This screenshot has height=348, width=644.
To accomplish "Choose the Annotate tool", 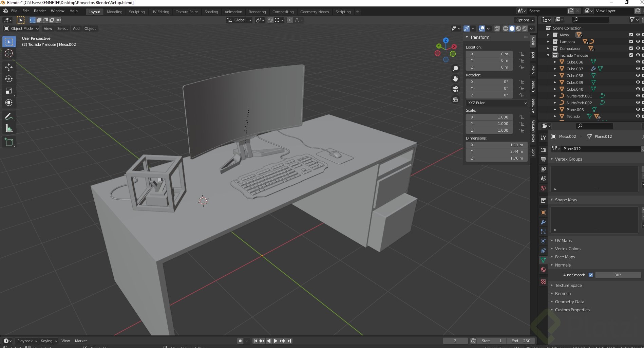I will pos(8,116).
